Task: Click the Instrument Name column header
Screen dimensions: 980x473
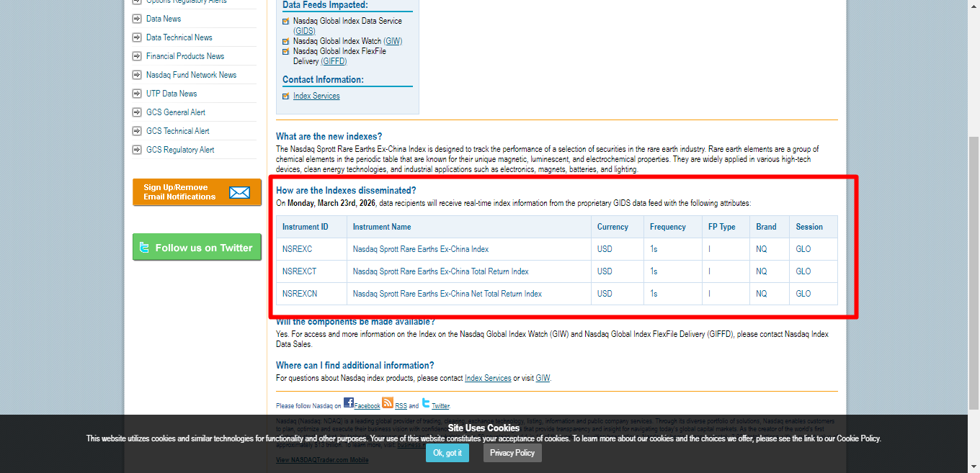Action: tap(469, 227)
